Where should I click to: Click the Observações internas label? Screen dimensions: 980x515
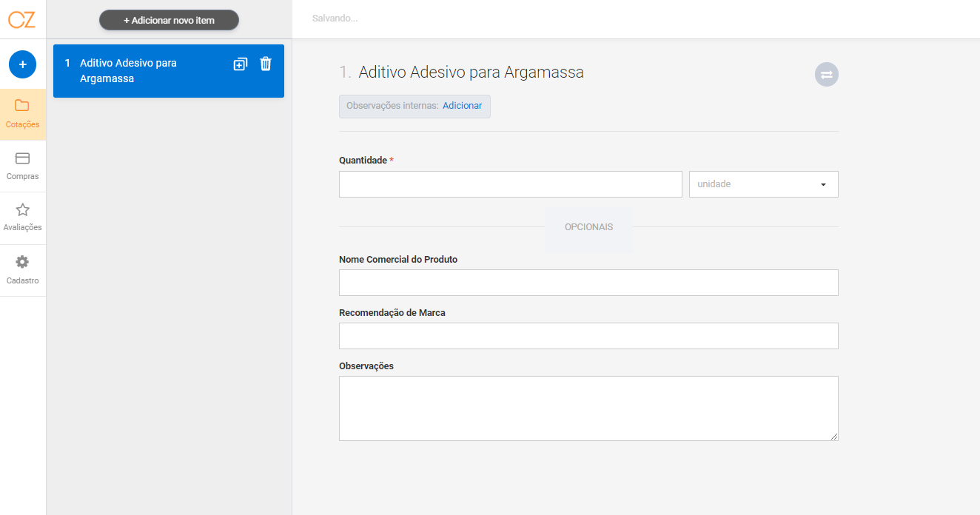point(392,106)
